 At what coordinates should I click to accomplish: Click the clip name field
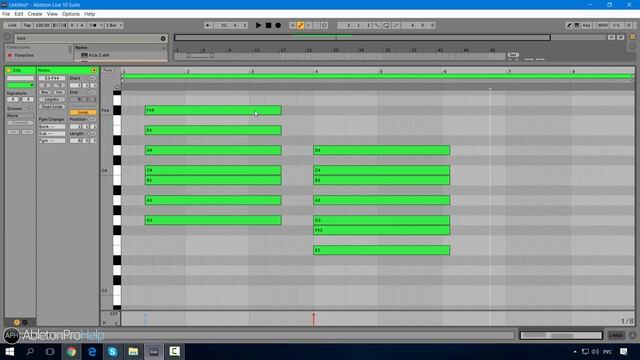click(x=20, y=78)
